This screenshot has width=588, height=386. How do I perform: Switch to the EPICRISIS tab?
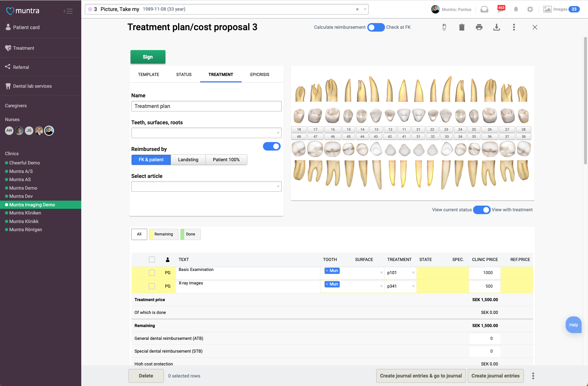pyautogui.click(x=260, y=75)
